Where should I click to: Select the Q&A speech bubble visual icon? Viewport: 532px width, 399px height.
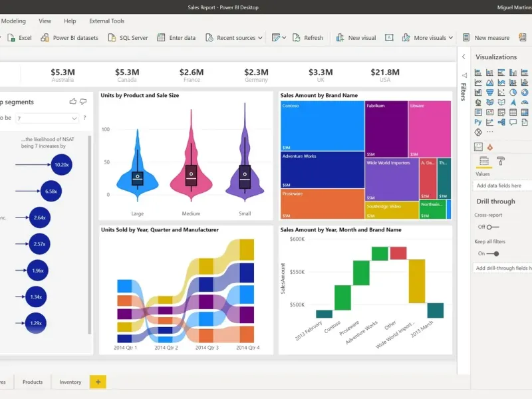[513, 122]
